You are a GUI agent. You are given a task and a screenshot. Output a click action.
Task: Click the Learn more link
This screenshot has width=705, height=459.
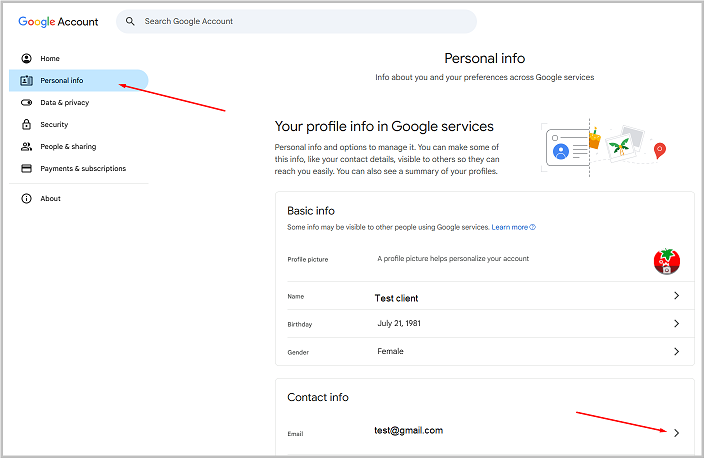(512, 227)
